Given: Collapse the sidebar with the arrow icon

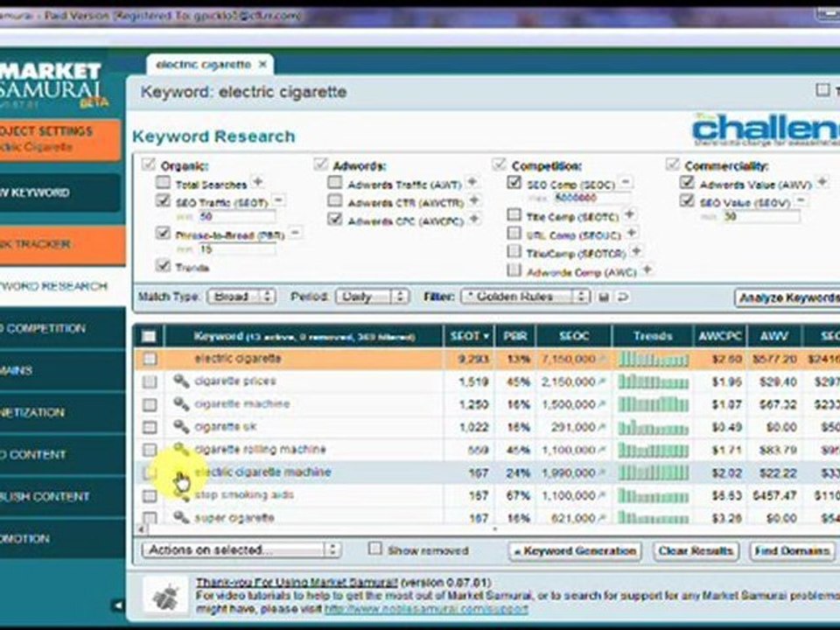Looking at the screenshot, I should tap(118, 605).
